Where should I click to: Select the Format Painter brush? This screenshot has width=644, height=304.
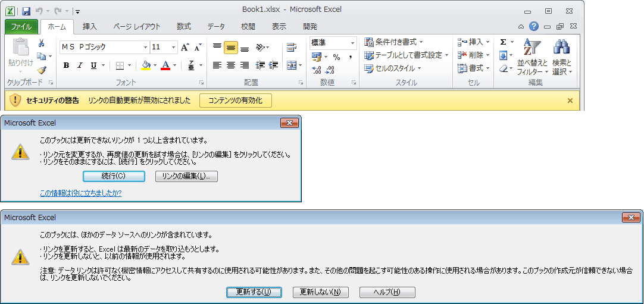[42, 70]
